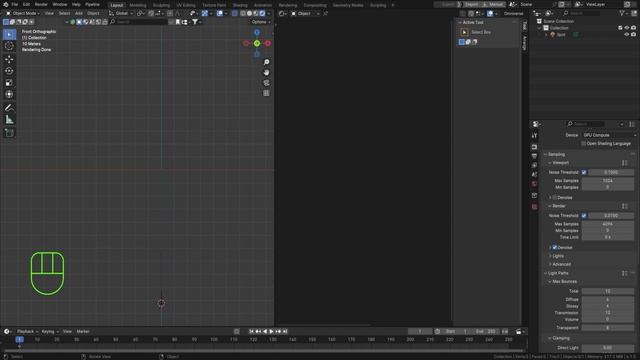The height and width of the screenshot is (360, 640).
Task: Select the Select Box tool in the toolbar
Action: (9, 35)
